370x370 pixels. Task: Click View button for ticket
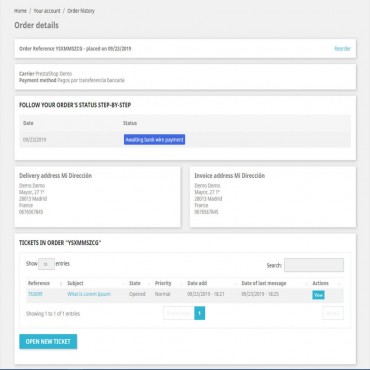318,295
